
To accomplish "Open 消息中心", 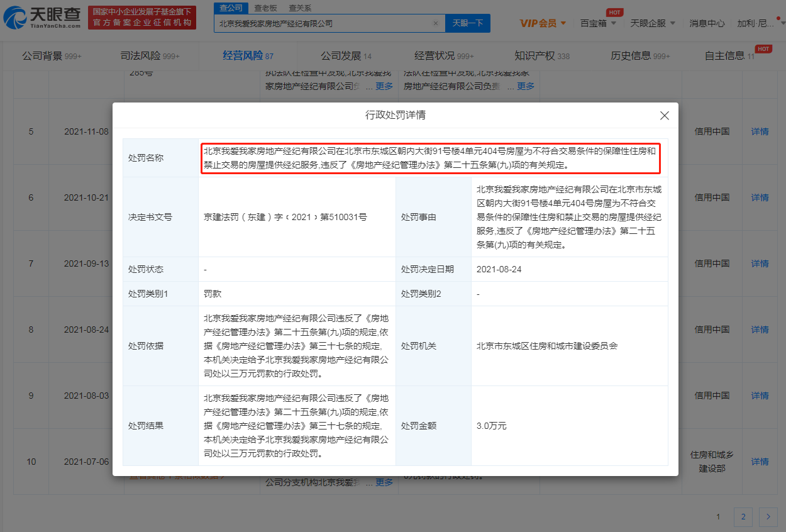I will click(x=707, y=23).
